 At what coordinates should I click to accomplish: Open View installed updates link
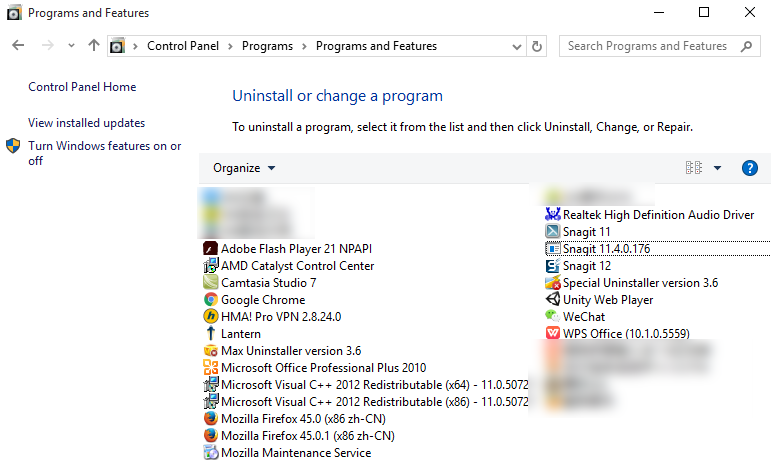click(x=87, y=123)
